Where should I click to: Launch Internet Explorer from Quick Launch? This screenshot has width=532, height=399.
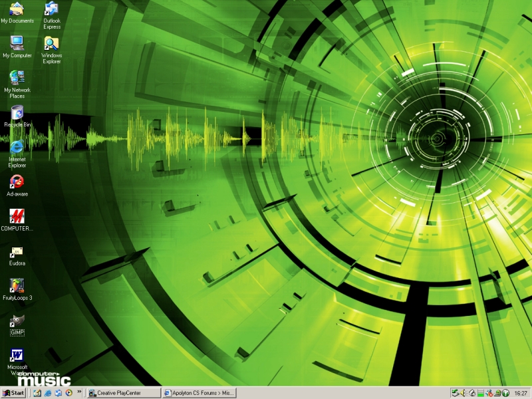point(48,393)
